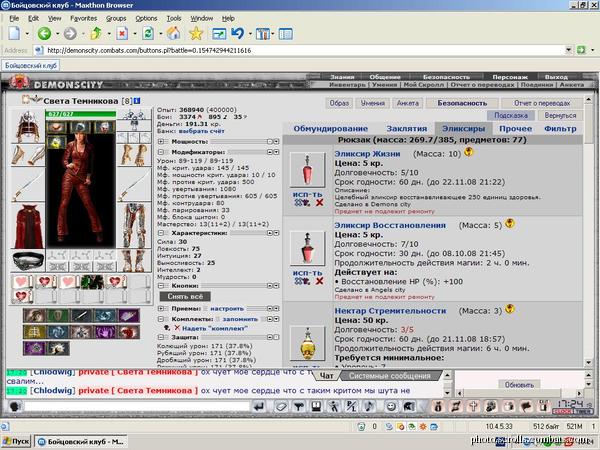Open the Эликсир Восстановления item title link
The image size is (600, 450).
tap(390, 225)
